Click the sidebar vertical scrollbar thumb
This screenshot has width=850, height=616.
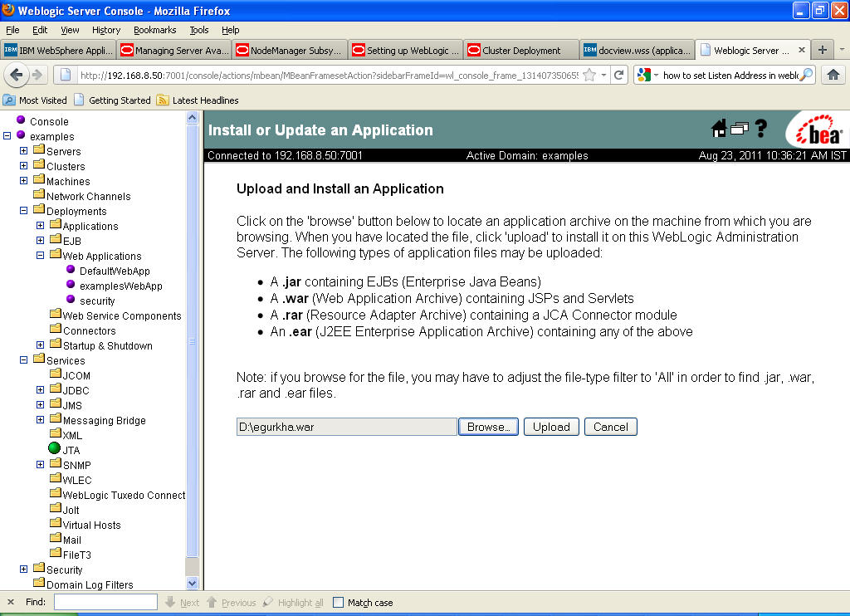click(193, 340)
